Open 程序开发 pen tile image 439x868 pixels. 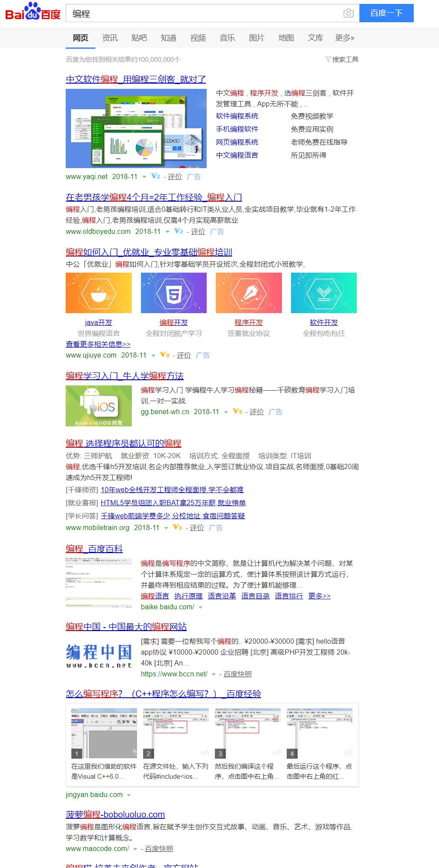click(x=249, y=293)
